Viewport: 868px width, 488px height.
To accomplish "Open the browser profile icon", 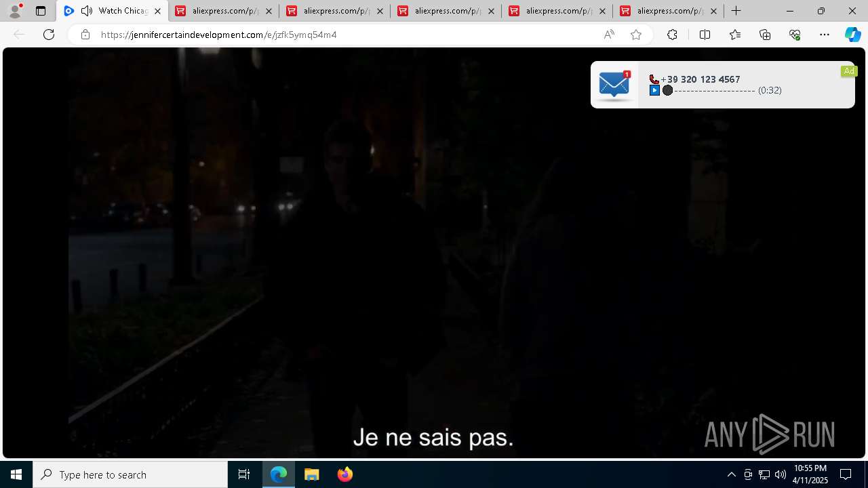I will pyautogui.click(x=15, y=11).
